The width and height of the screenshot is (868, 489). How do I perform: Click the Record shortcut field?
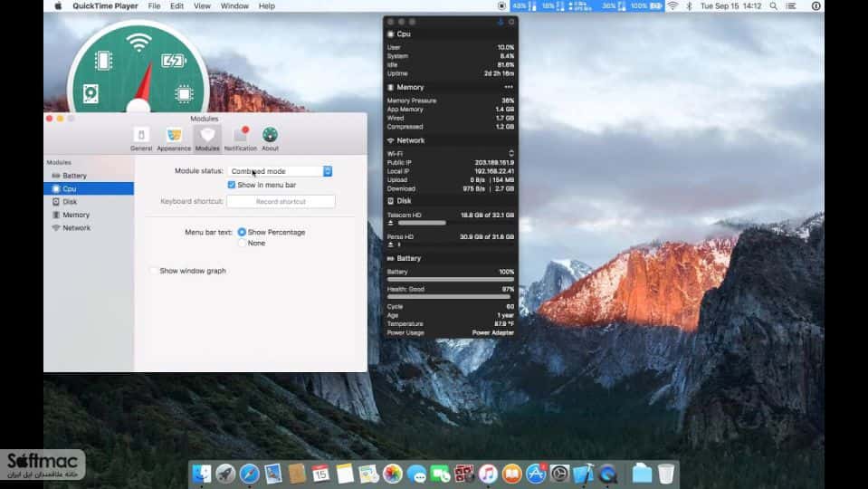tap(281, 202)
